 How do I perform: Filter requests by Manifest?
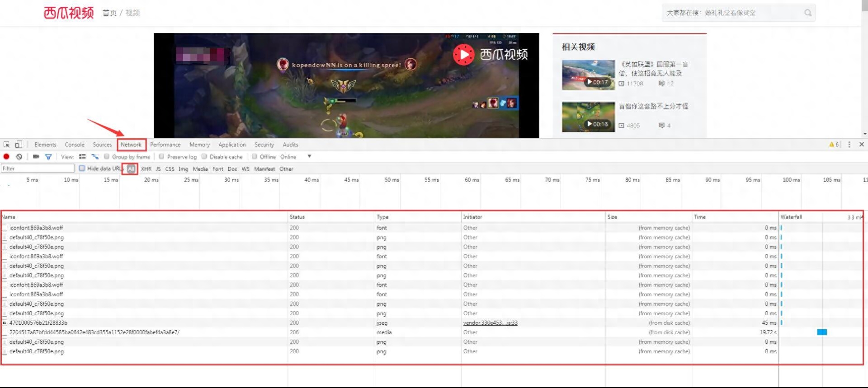[x=264, y=169]
